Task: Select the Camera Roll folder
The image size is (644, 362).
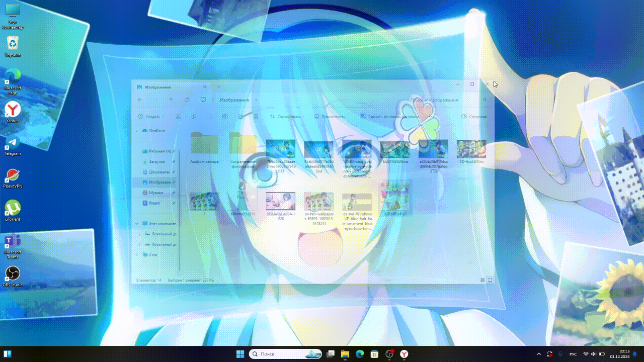Action: click(204, 148)
